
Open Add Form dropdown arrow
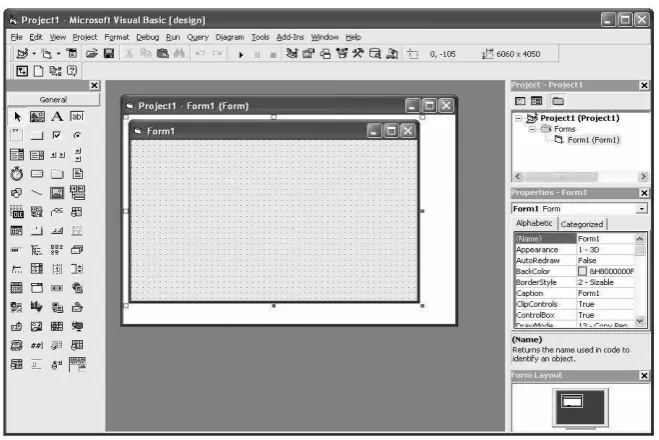point(58,54)
